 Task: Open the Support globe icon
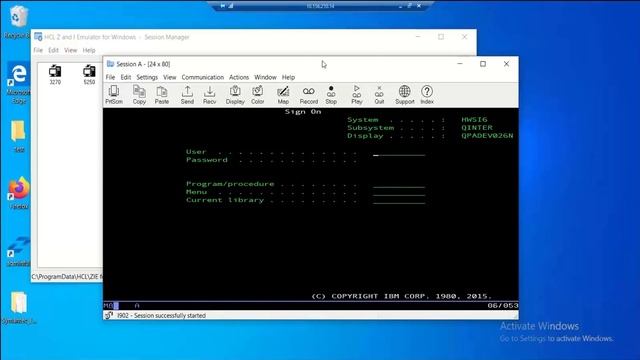404,95
